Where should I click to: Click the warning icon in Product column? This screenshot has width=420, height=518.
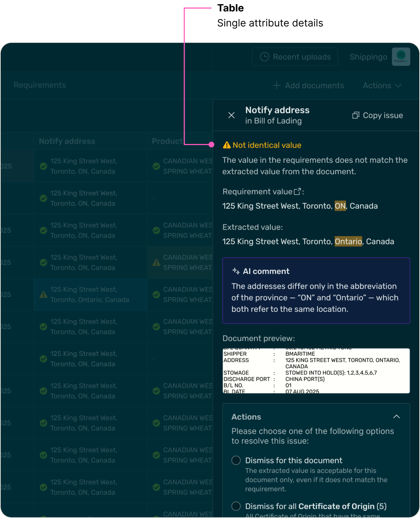click(x=156, y=263)
